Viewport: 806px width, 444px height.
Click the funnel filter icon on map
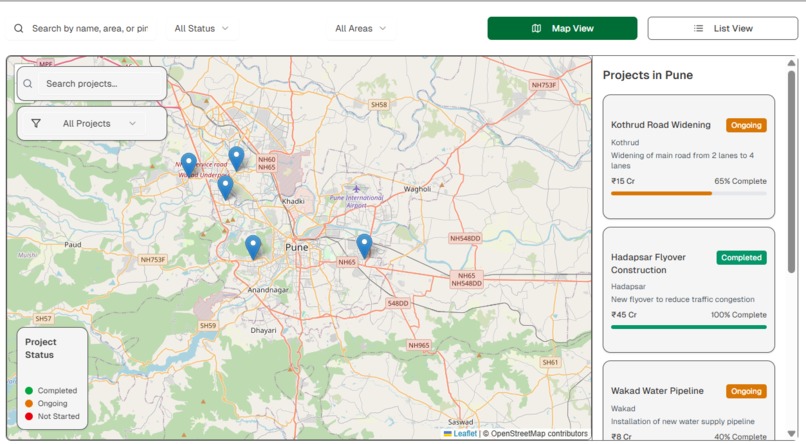[x=36, y=123]
